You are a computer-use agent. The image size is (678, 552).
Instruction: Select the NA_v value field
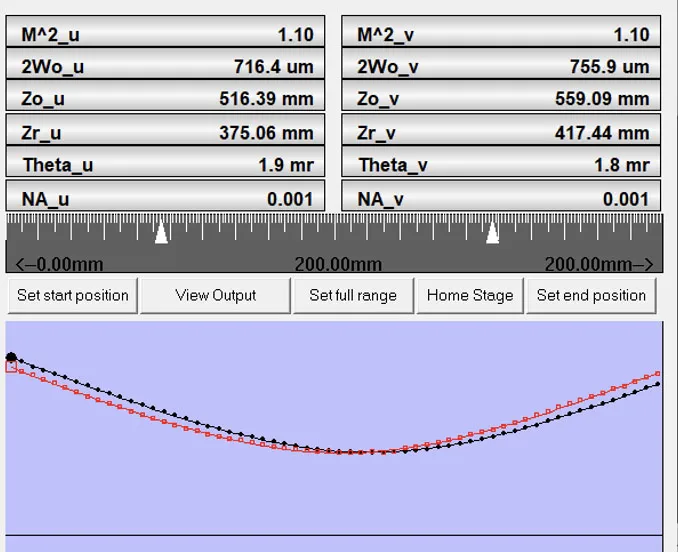502,198
